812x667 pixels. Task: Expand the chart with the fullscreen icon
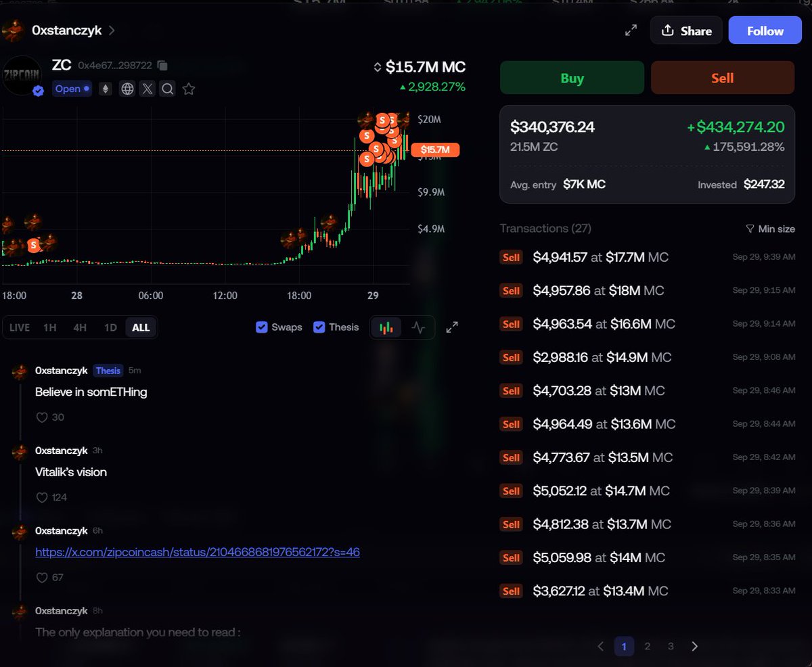coord(452,327)
